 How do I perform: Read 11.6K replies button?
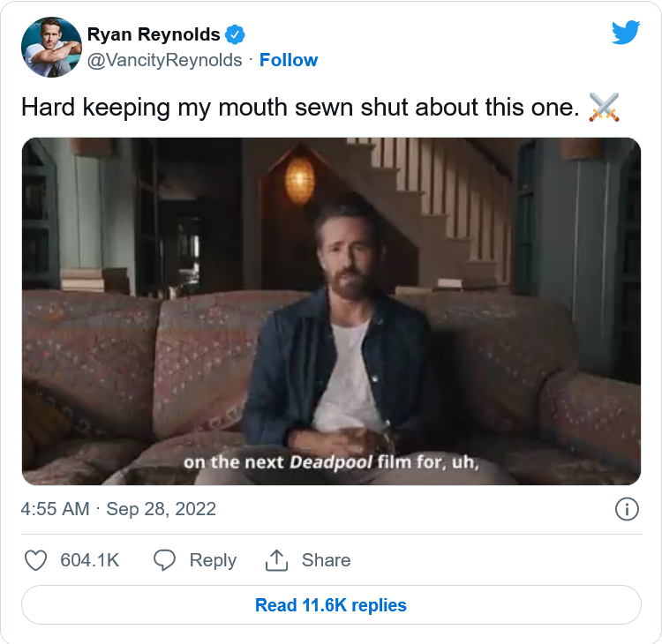[331, 605]
